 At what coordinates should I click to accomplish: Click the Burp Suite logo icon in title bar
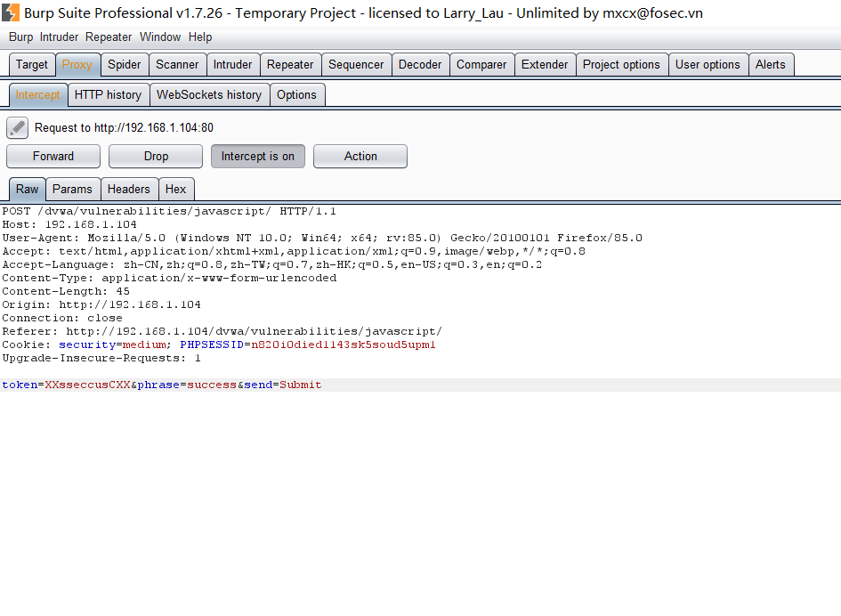click(11, 12)
